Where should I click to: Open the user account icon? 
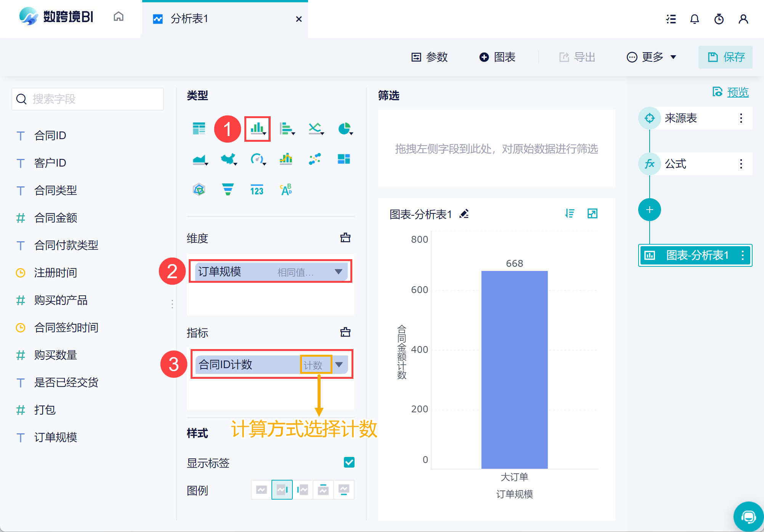point(743,19)
